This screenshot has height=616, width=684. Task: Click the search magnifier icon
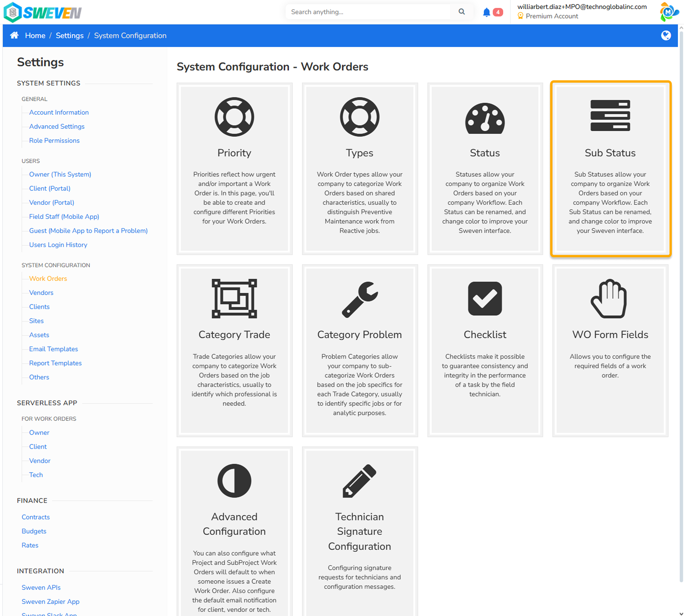point(462,12)
